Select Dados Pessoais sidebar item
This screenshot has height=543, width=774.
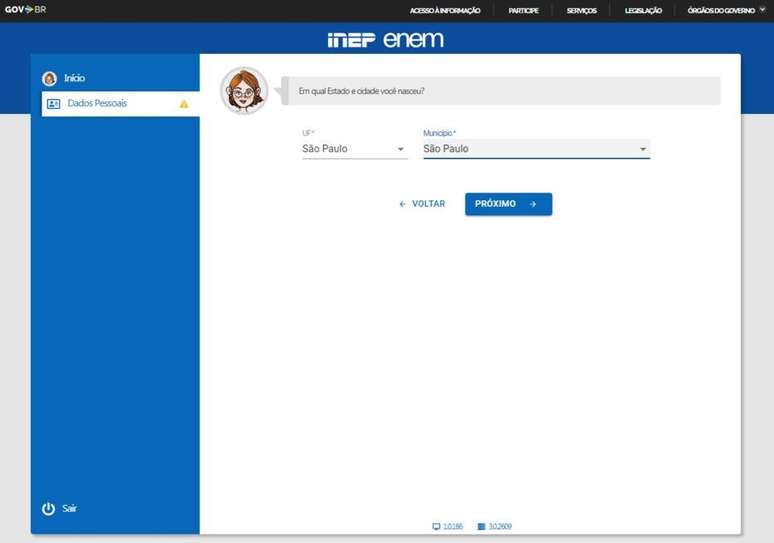120,104
